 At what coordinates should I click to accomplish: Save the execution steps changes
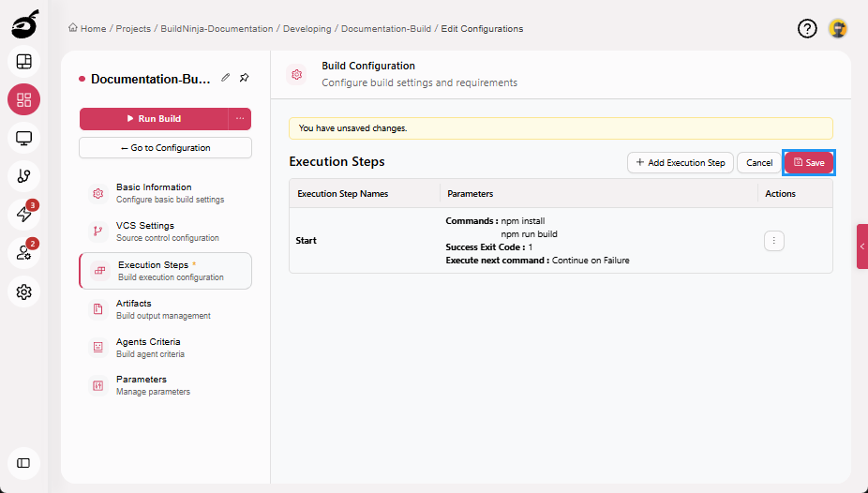click(809, 163)
